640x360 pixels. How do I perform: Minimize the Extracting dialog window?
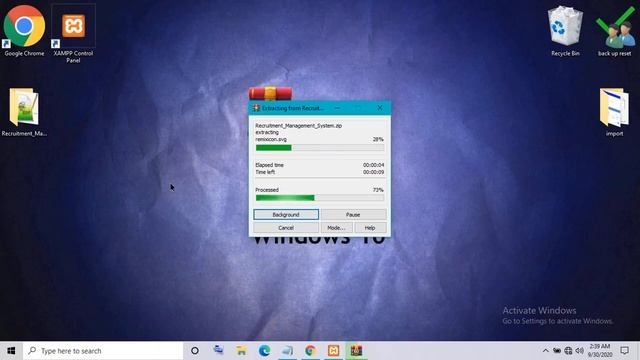coord(337,108)
